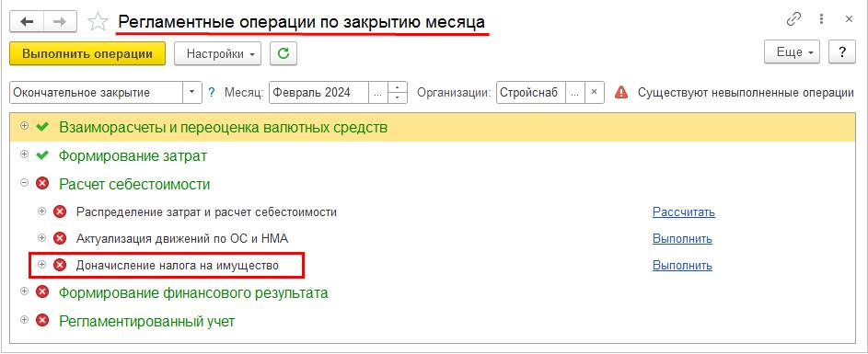Expand Формирование финансового результата group
Viewport: 868px width, 354px height.
(24, 291)
